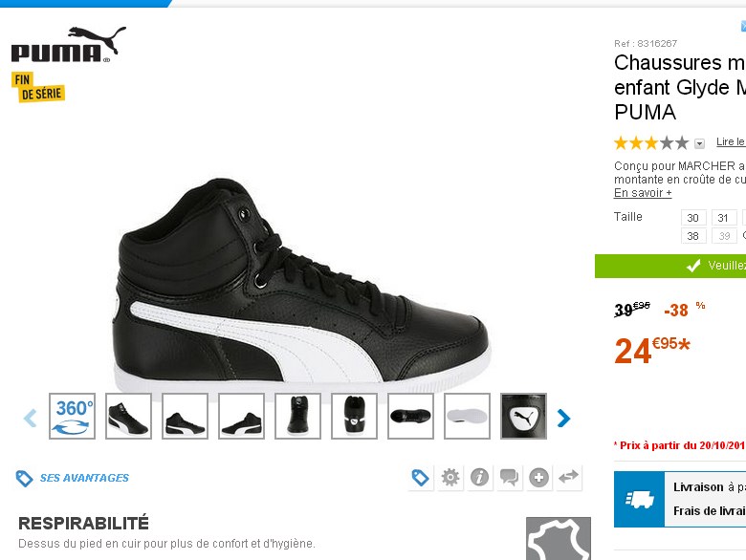Select shoe size 38
Viewport: 746px width, 560px height.
pos(693,236)
